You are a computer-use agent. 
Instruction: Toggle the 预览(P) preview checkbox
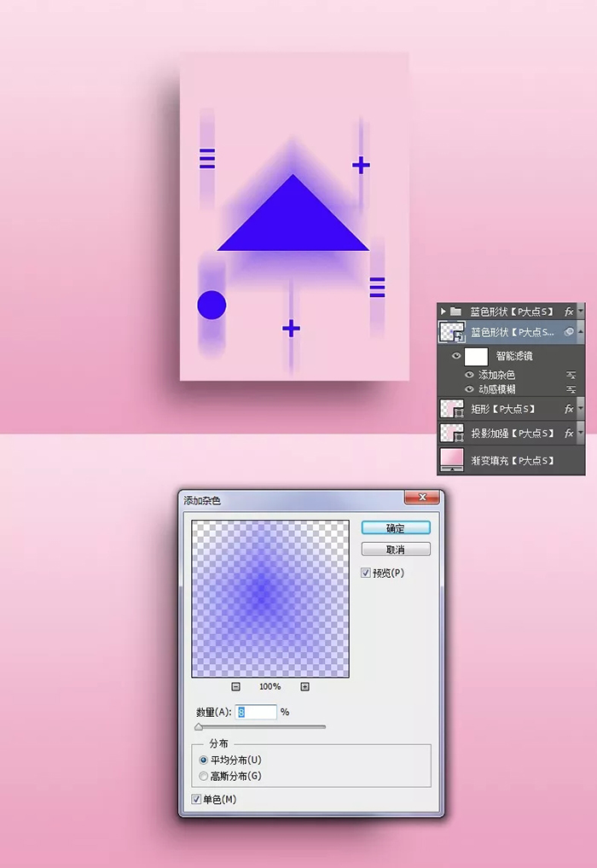click(x=366, y=573)
